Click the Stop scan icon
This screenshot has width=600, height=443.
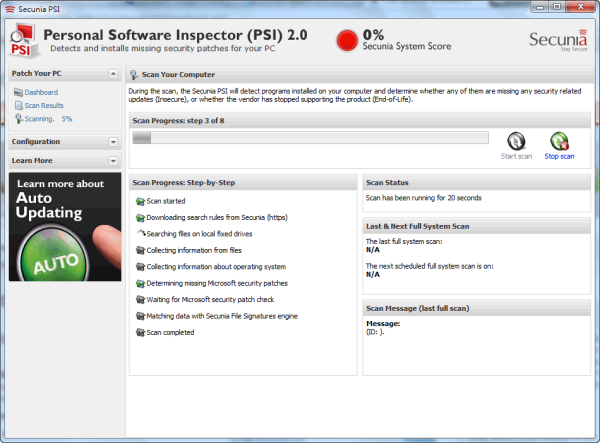[559, 141]
